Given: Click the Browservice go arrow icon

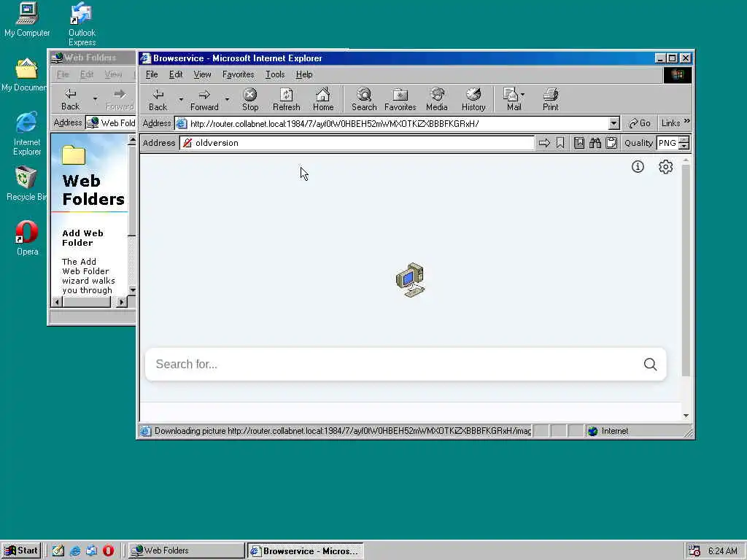Looking at the screenshot, I should (544, 143).
